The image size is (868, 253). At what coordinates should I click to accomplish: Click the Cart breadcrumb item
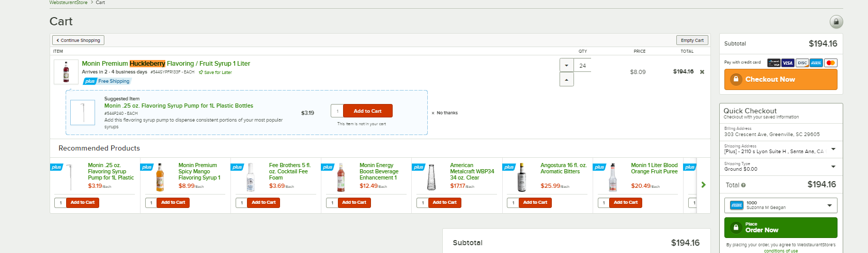point(100,3)
